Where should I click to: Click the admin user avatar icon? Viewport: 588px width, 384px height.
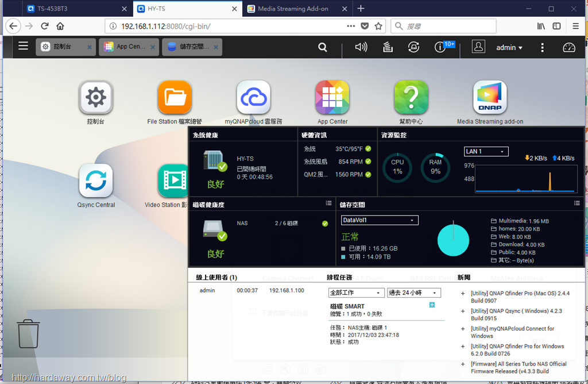click(x=478, y=47)
